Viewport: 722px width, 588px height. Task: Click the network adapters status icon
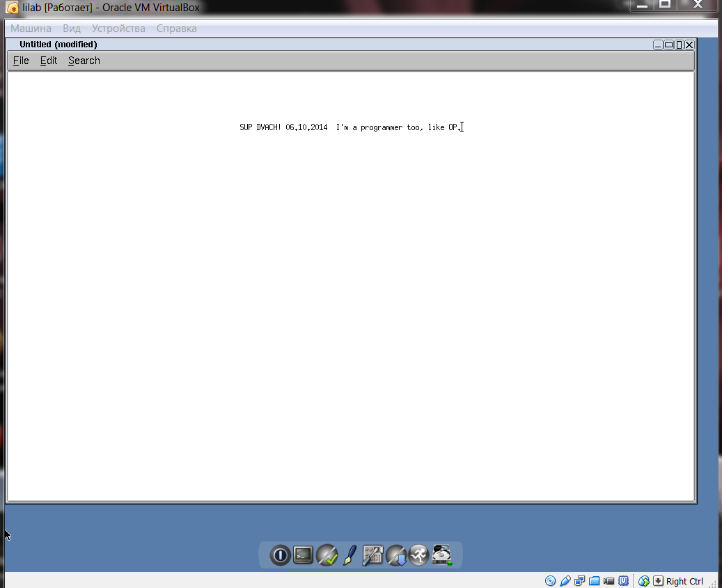580,581
